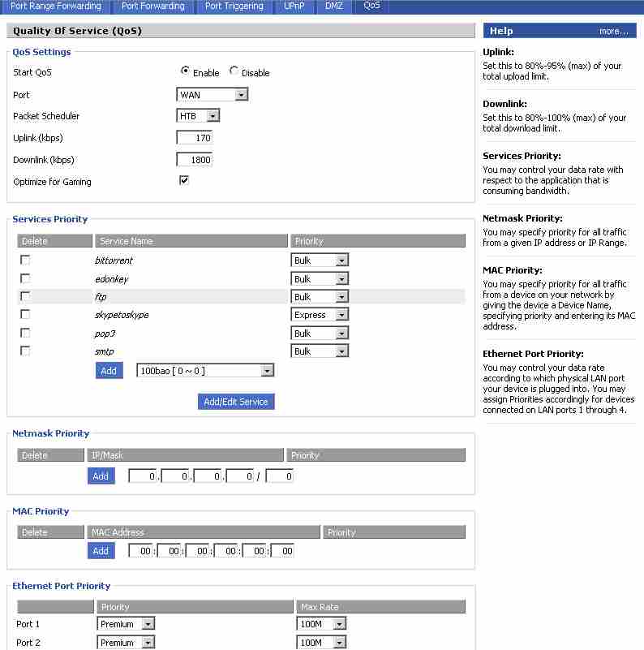
Task: Open Port 2 Max Rate dropdown
Action: point(321,642)
